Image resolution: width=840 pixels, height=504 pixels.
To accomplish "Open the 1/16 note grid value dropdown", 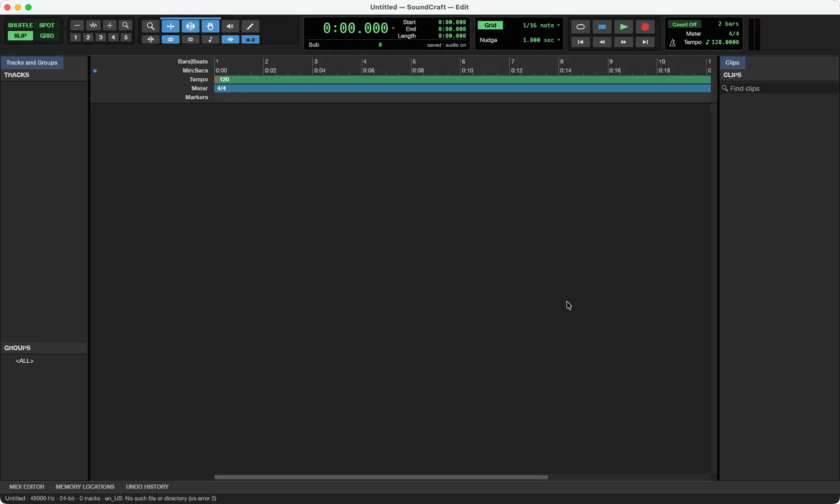I will point(541,25).
